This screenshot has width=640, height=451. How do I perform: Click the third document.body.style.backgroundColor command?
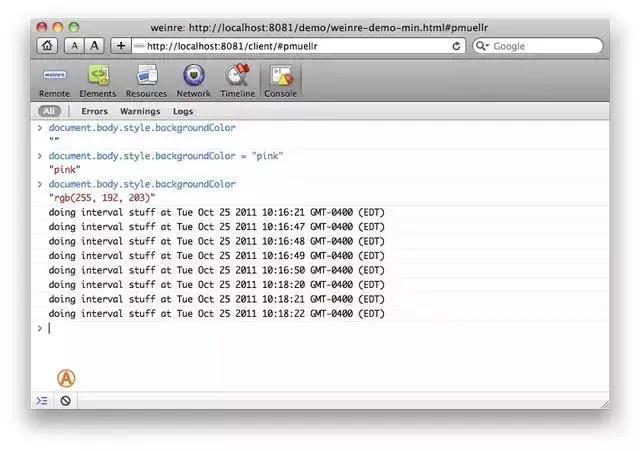pos(142,184)
